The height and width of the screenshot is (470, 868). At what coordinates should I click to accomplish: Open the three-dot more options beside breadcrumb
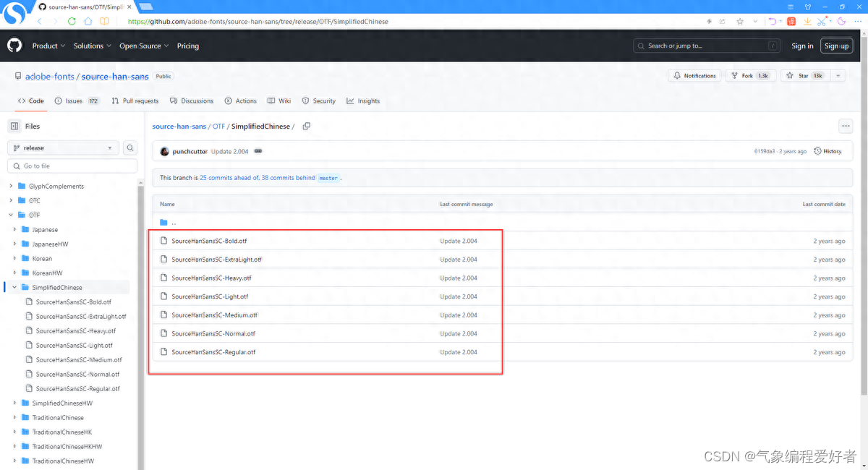pyautogui.click(x=845, y=127)
